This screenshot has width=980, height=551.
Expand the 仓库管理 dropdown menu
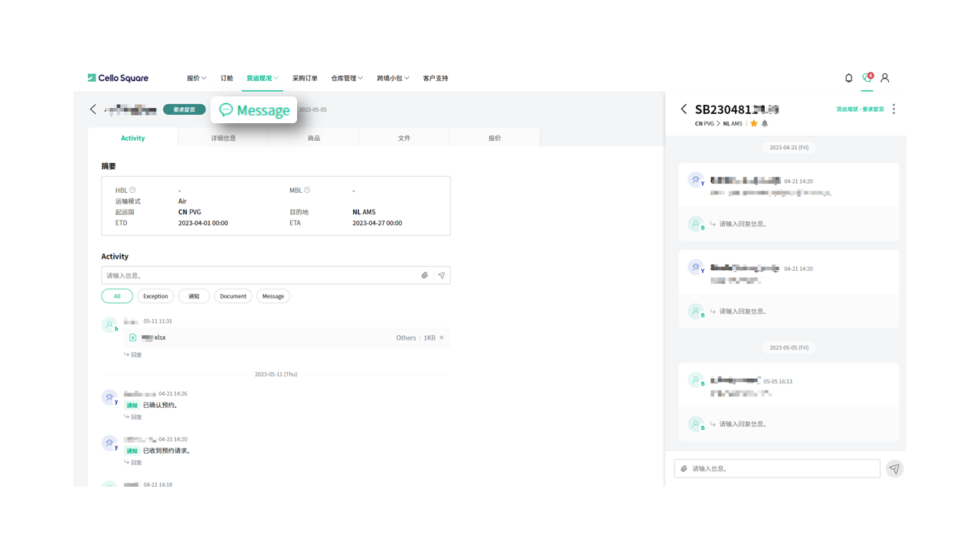347,78
